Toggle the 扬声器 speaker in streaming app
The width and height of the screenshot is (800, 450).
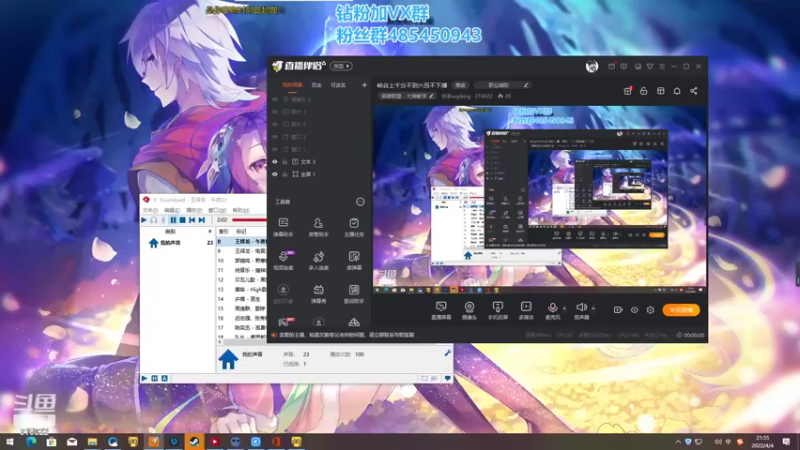point(581,310)
